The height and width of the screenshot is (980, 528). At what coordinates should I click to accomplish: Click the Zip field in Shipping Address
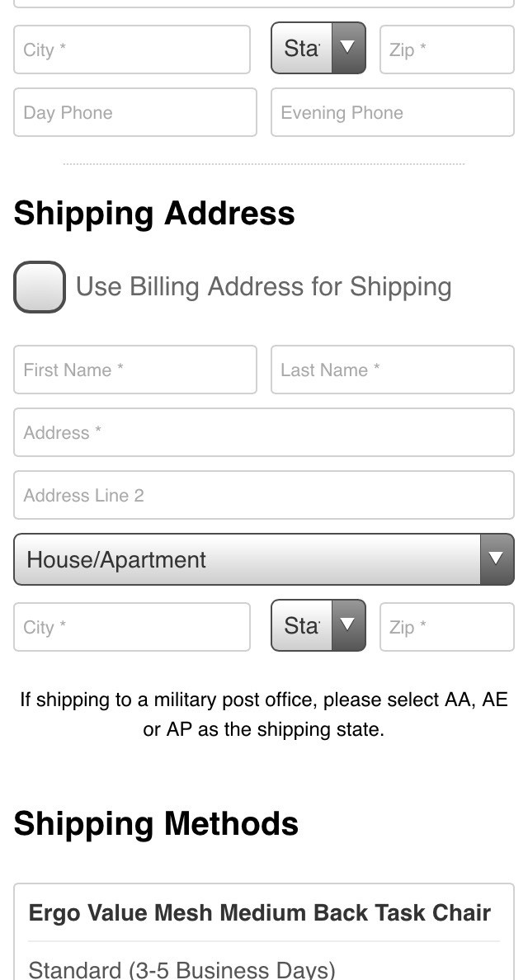pos(446,627)
